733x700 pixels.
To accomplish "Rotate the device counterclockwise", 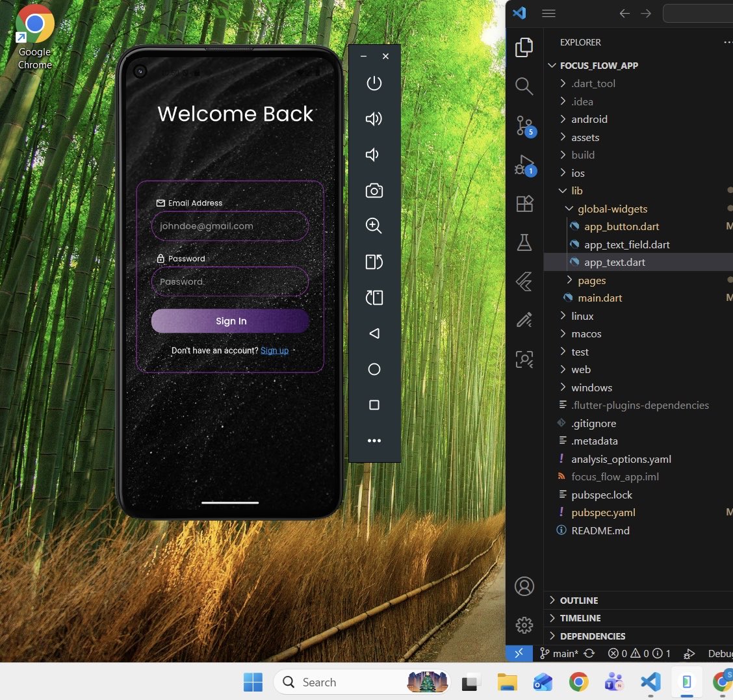I will point(374,262).
